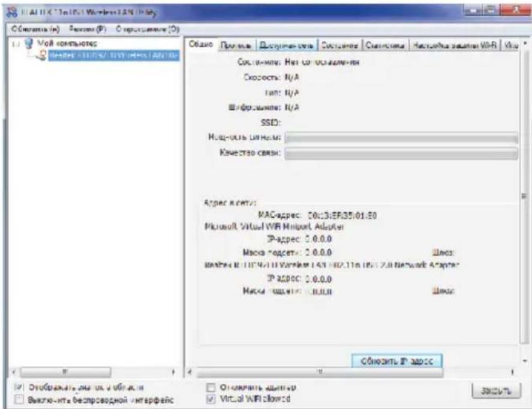
Task: Click the left tree panel scroll-right arrow
Action: (x=174, y=372)
